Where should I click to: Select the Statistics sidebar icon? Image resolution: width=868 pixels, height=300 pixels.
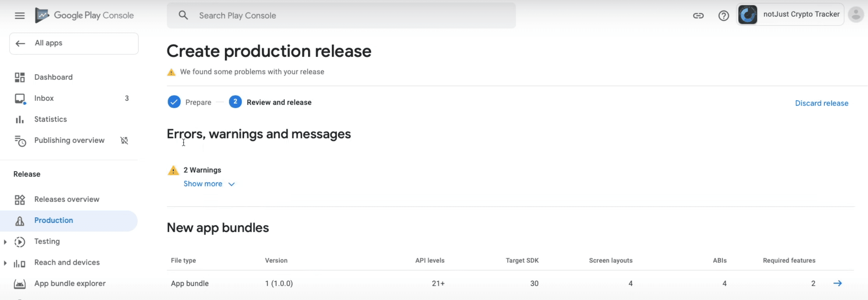click(x=19, y=119)
